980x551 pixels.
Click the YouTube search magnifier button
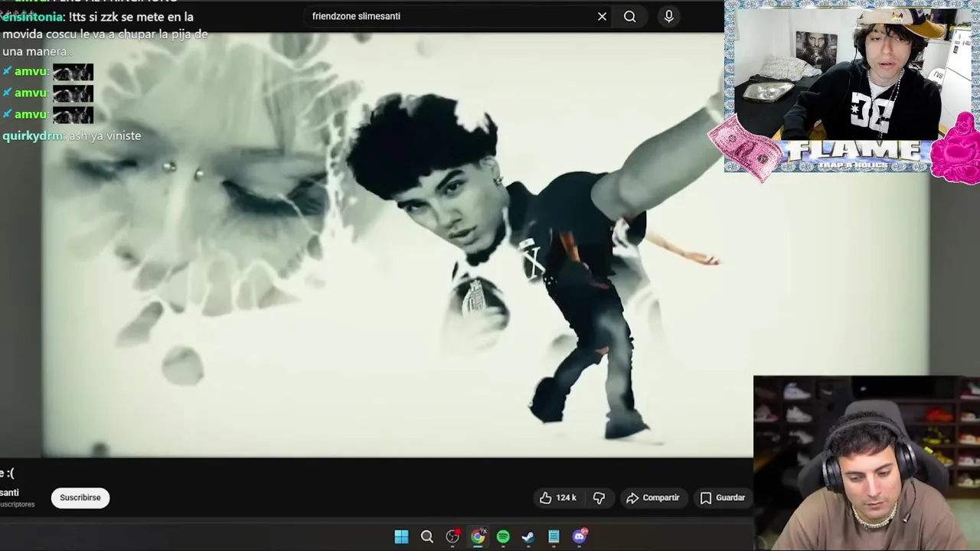[629, 16]
